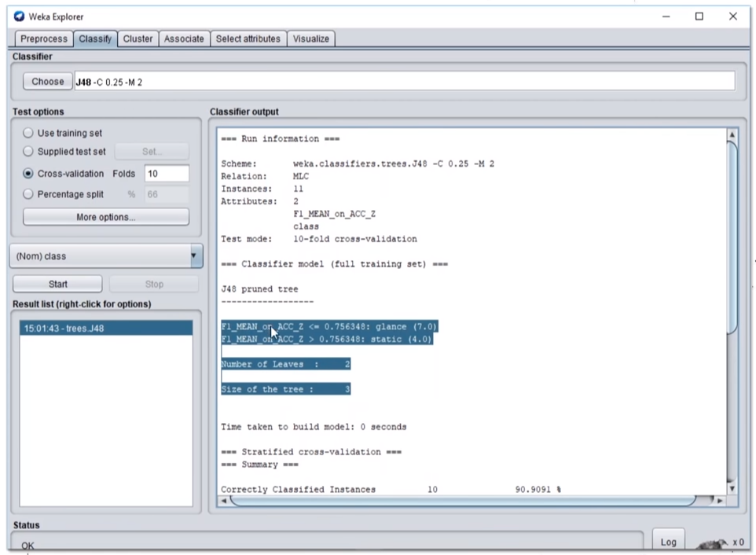Click the output horizontal scrollbar left arrow
This screenshot has height=555, width=756.
[223, 501]
